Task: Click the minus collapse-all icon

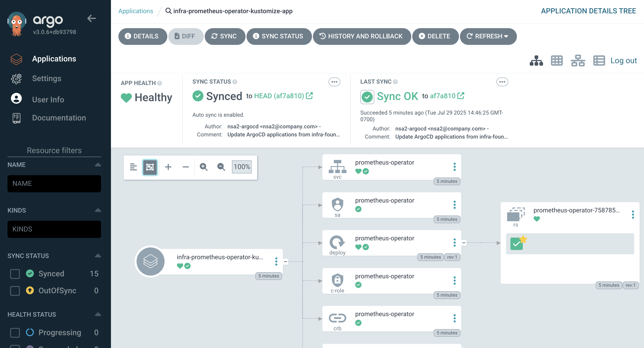Action: (x=185, y=167)
